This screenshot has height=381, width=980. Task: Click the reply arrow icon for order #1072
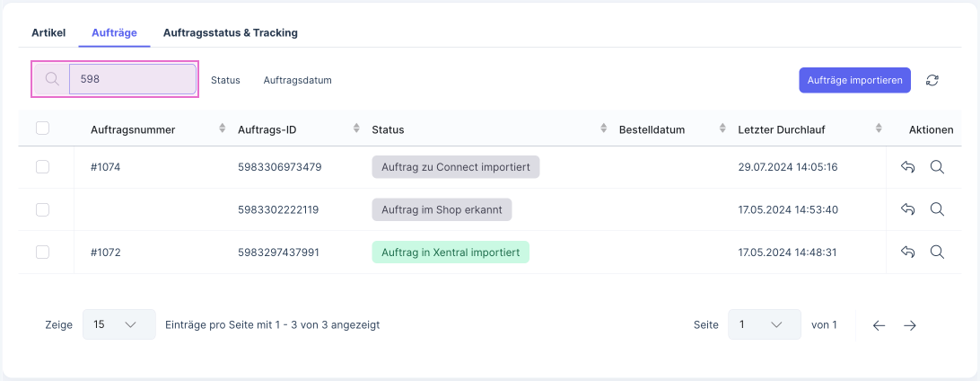click(x=907, y=253)
